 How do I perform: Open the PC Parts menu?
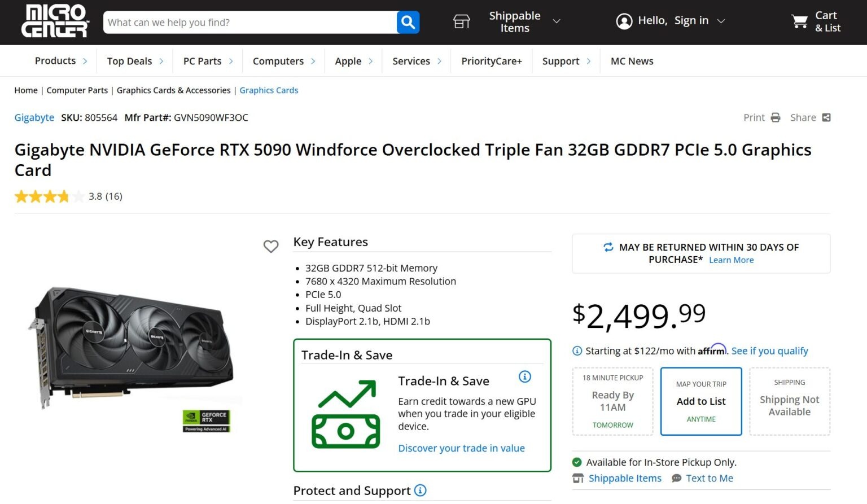[x=208, y=61]
